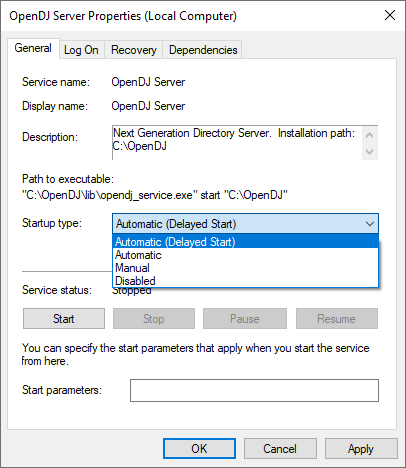Choose Automatic startup type option
Screen dimensions: 406x468
(246, 255)
